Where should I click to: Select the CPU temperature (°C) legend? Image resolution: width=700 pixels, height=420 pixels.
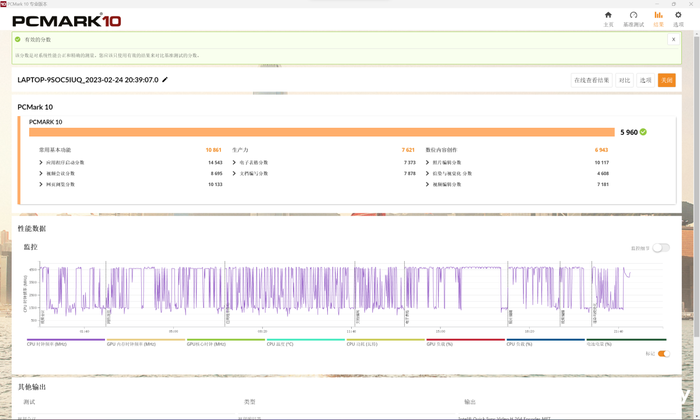coord(305,342)
